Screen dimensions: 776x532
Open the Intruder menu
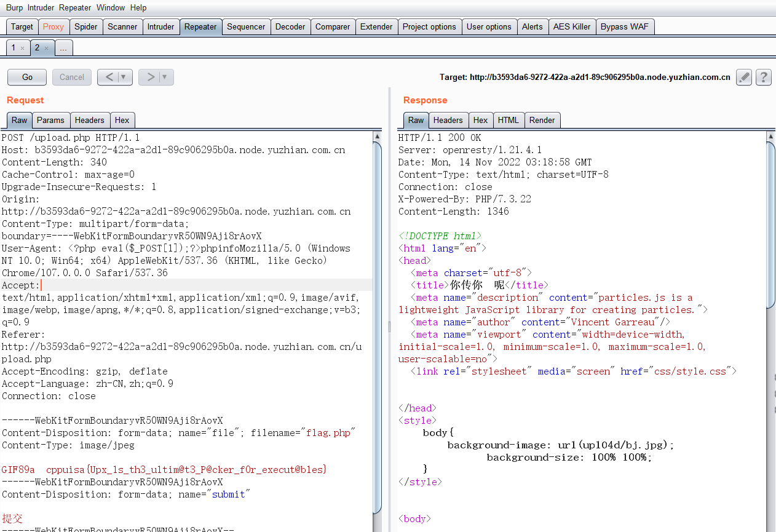(41, 7)
